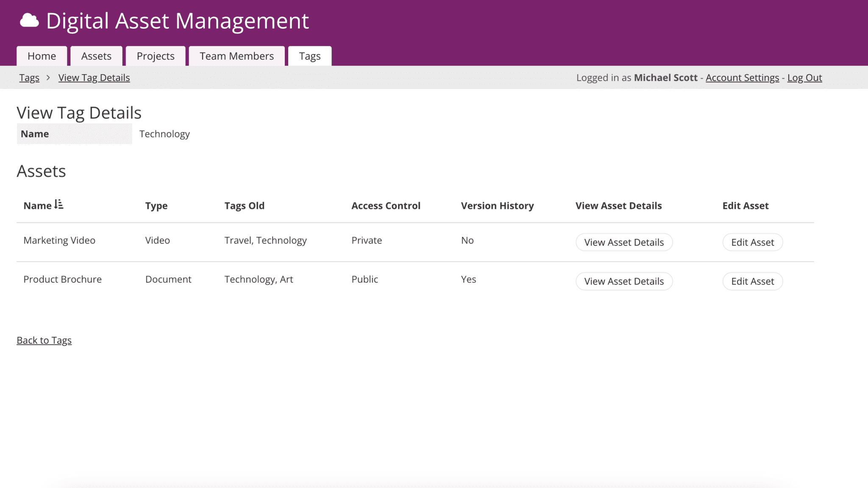The image size is (868, 488).
Task: Click the Name field label
Action: pos(35,133)
